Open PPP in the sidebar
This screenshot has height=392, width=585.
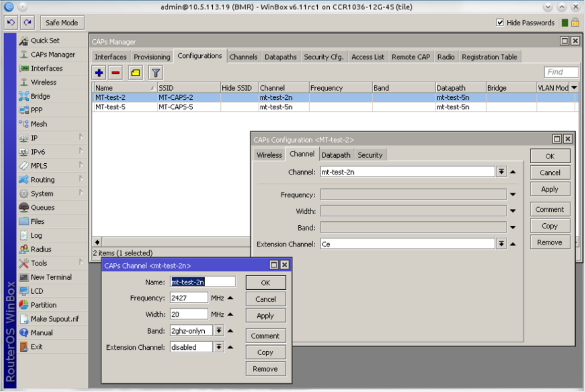pos(36,110)
